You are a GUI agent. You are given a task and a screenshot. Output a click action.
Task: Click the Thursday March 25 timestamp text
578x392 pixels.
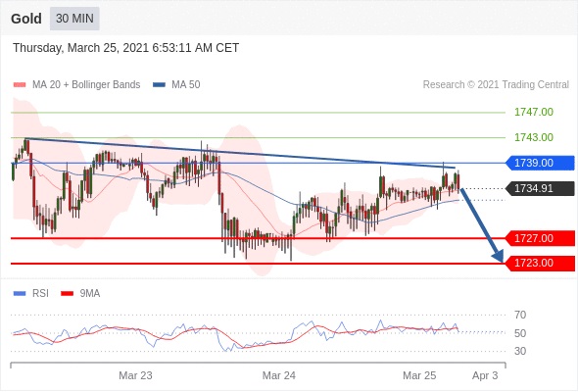tap(126, 48)
